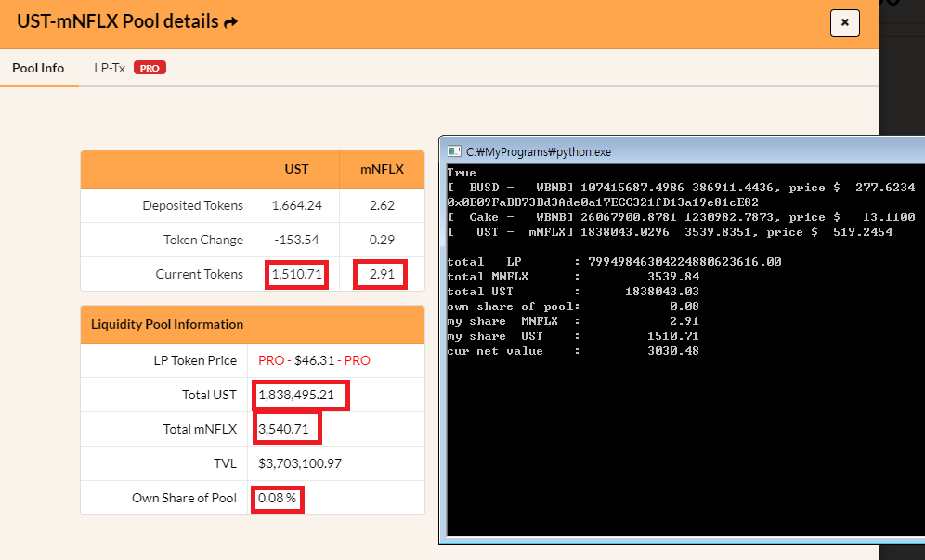The height and width of the screenshot is (560, 925).
Task: Click the first PRO link before $46.31
Action: (271, 360)
